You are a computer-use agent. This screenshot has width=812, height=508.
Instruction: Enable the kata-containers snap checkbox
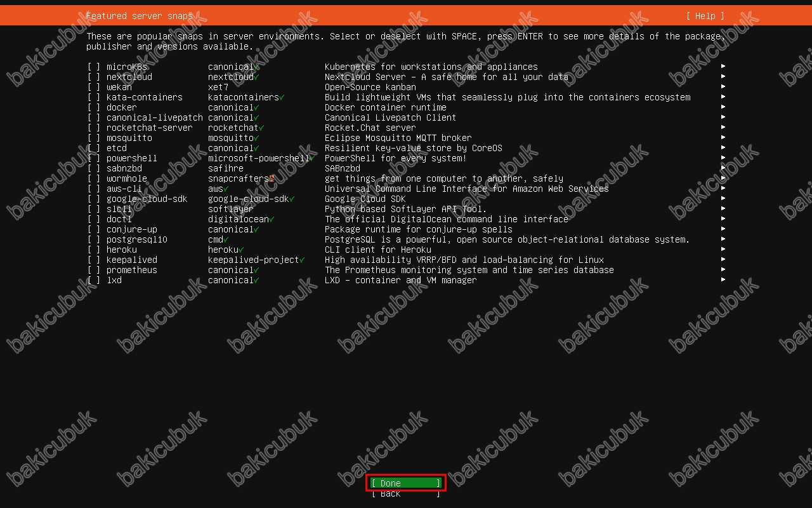pos(94,97)
